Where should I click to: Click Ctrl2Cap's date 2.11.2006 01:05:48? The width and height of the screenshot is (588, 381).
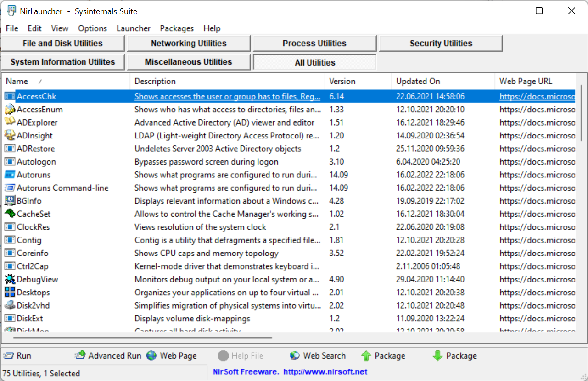428,266
